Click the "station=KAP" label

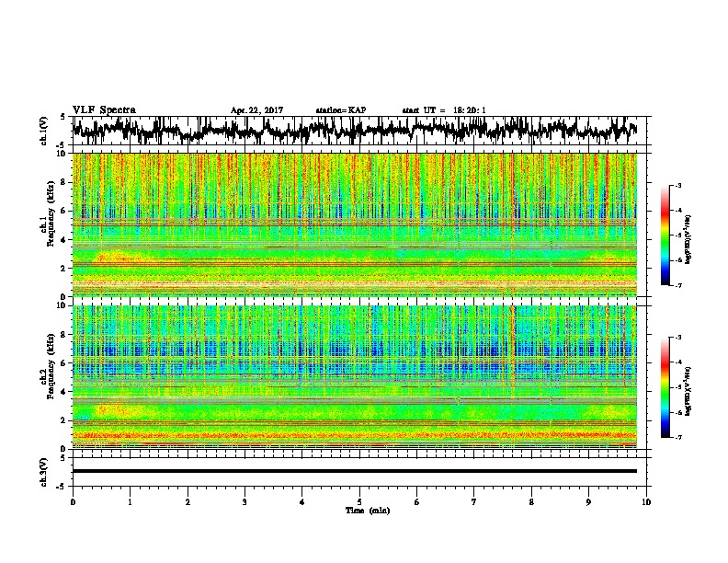(341, 110)
